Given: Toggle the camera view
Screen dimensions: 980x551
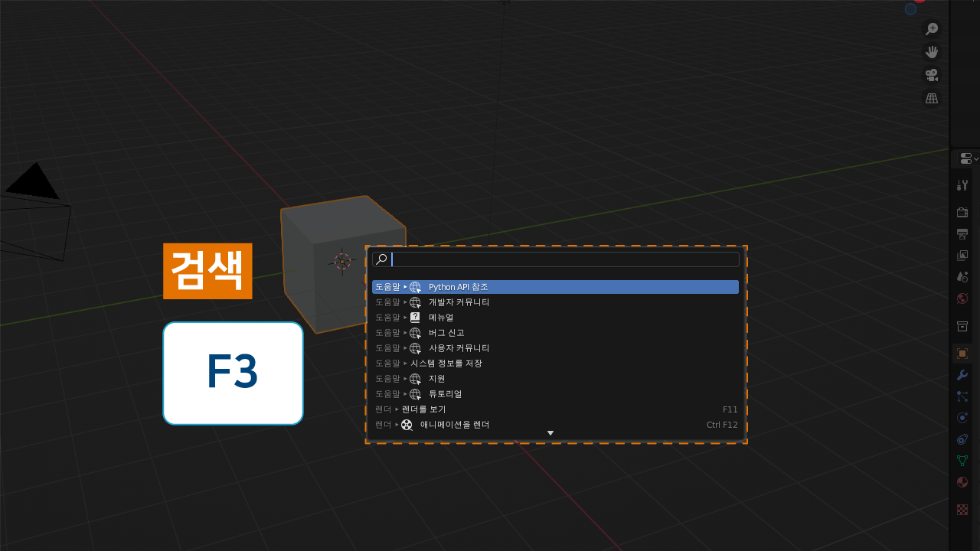Looking at the screenshot, I should 932,75.
